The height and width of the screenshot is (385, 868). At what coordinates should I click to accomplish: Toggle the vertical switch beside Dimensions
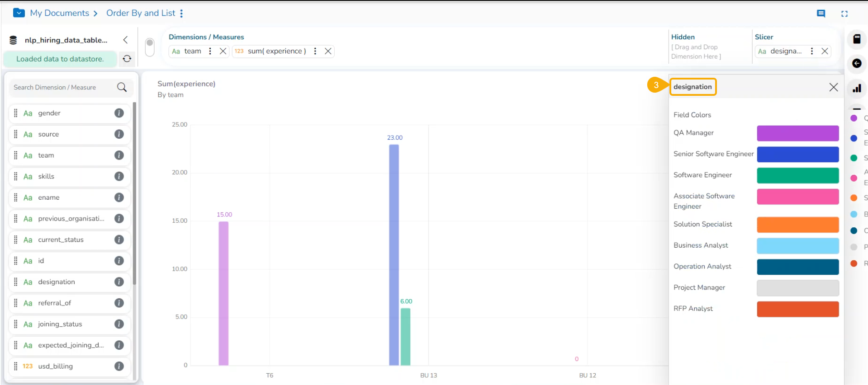tap(150, 47)
